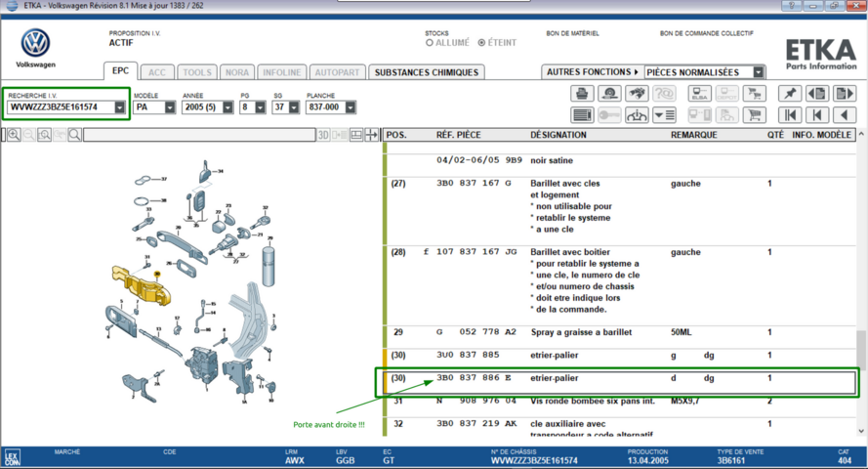Open the PIÈCES NORMALISÉES dropdown arrow
Screen dimensions: 868x469
[759, 72]
